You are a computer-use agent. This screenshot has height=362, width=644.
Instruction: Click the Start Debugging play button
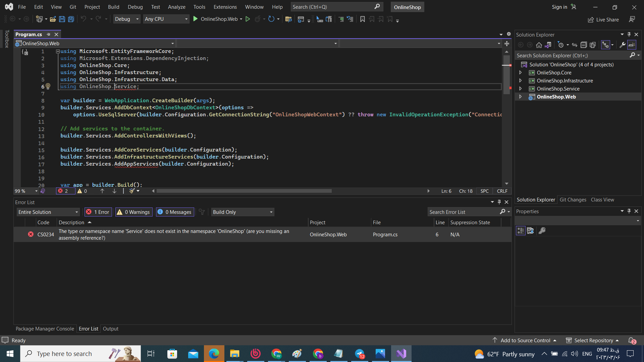[x=196, y=19]
